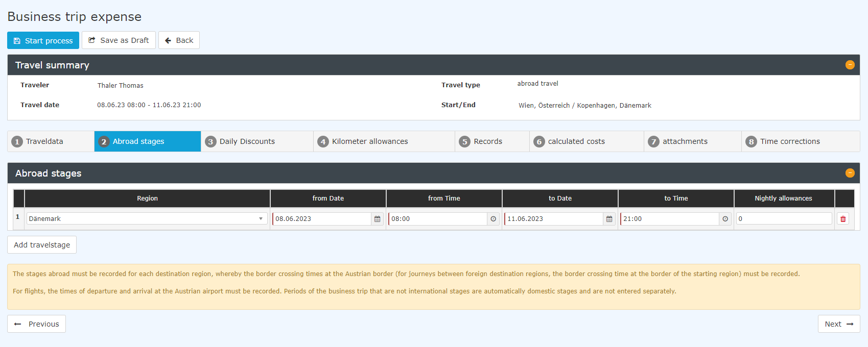Click the to Time column header
868x347 pixels.
676,199
